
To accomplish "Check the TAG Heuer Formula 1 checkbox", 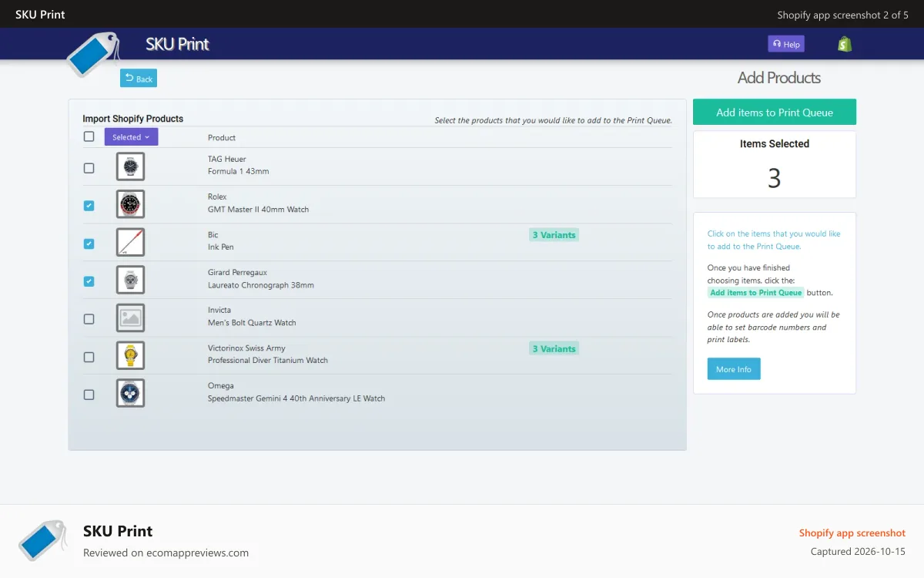I will (x=89, y=168).
